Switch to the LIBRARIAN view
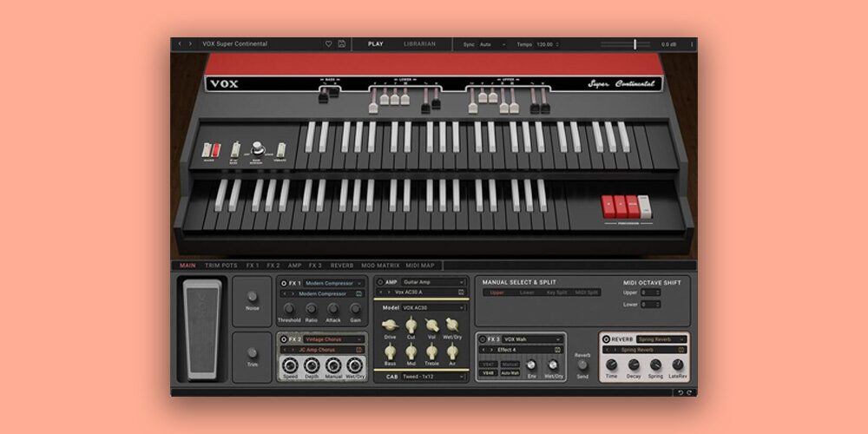The height and width of the screenshot is (434, 868). 419,43
